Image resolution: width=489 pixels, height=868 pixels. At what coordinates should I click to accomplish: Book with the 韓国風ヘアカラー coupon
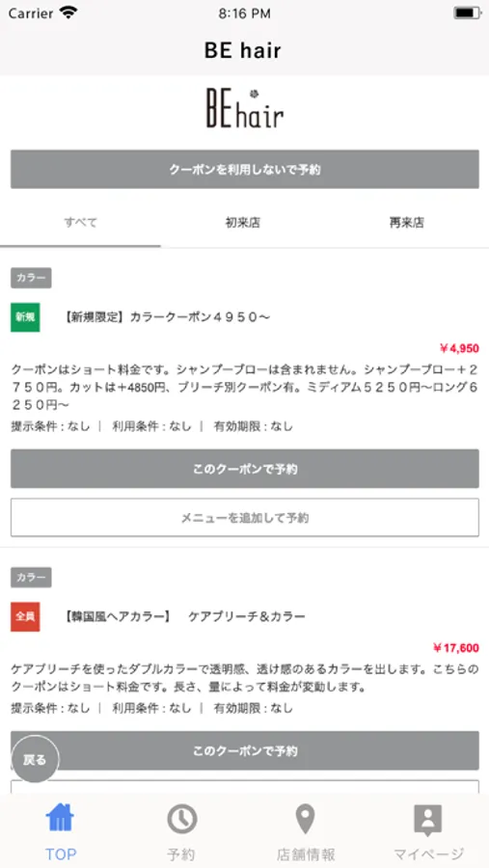tap(245, 750)
